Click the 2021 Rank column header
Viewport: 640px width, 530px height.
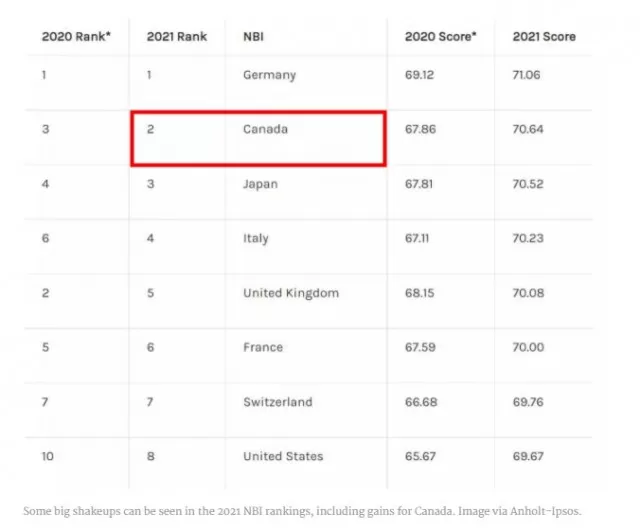[x=177, y=37]
